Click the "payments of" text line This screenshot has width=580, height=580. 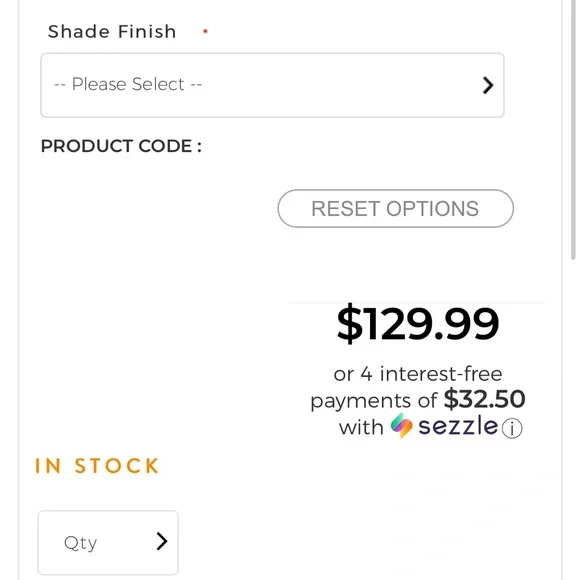click(374, 401)
